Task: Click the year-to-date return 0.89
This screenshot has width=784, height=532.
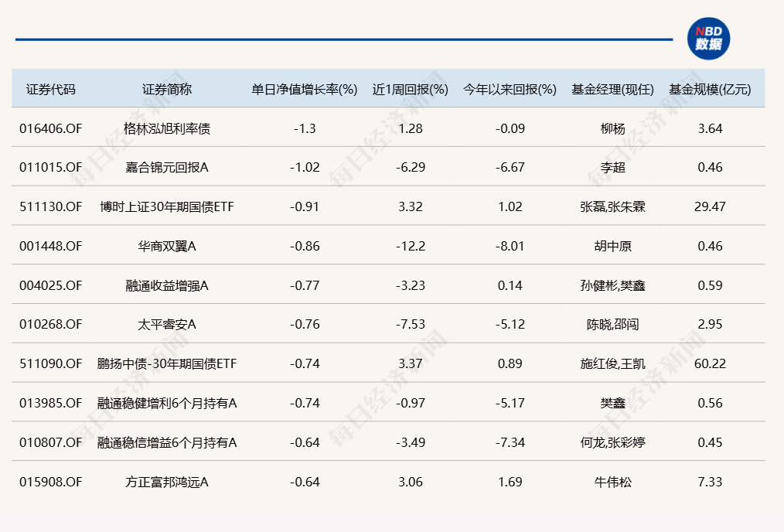Action: 510,363
